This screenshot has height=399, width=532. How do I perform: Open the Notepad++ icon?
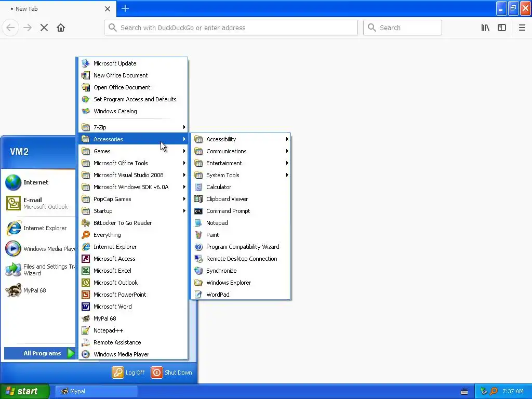86,330
